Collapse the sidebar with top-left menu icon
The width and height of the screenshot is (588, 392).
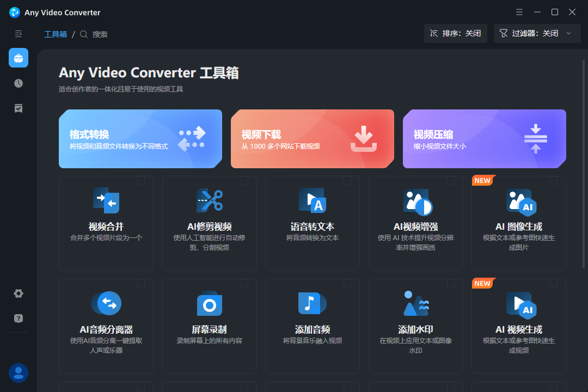point(19,34)
